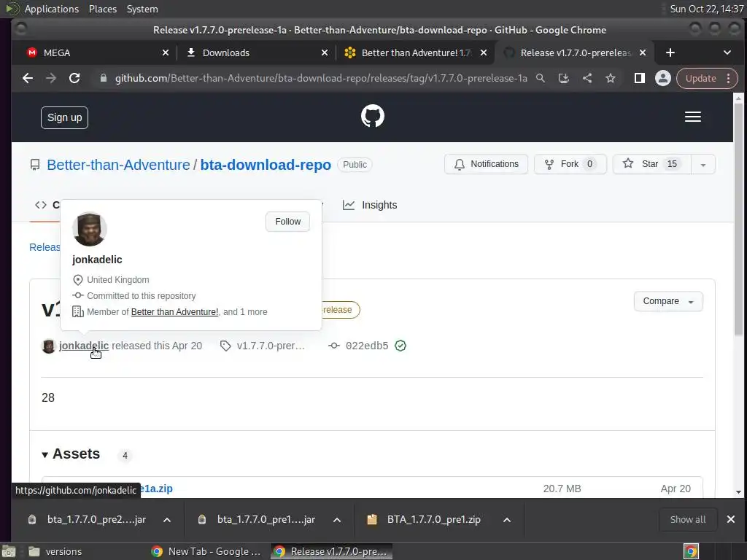The height and width of the screenshot is (560, 747).
Task: Click the Chrome icon in system tray
Action: (x=692, y=551)
